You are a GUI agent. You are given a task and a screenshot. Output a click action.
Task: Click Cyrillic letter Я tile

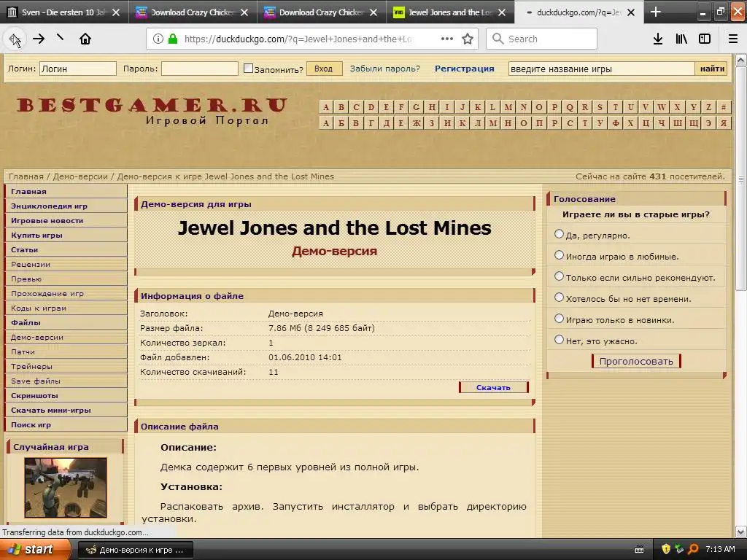[724, 123]
